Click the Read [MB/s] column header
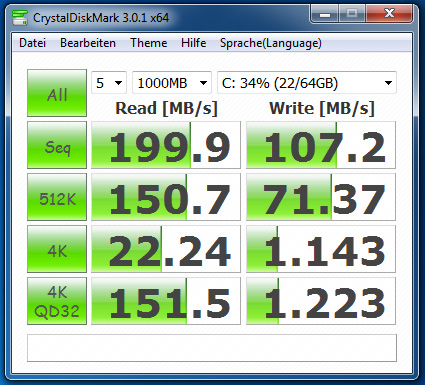 166,108
